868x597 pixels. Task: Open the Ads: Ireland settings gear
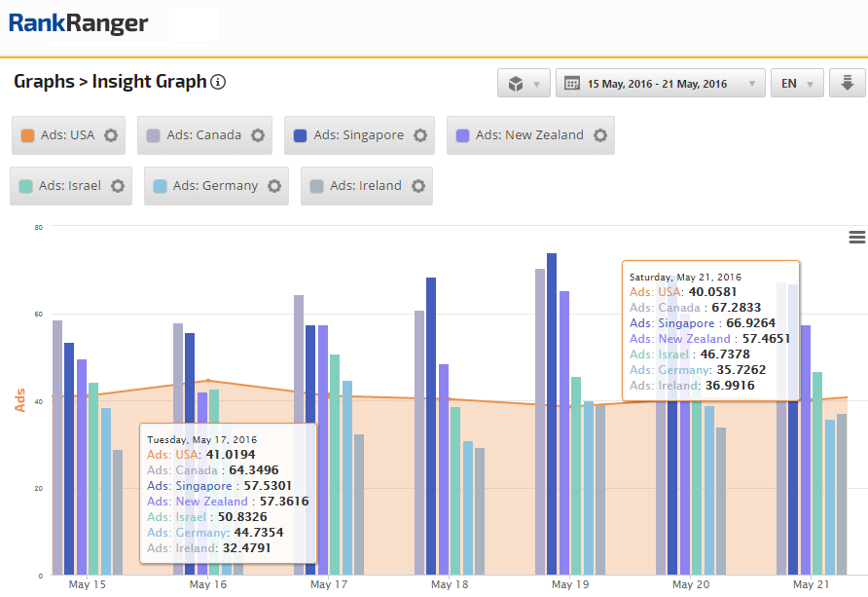click(x=418, y=186)
